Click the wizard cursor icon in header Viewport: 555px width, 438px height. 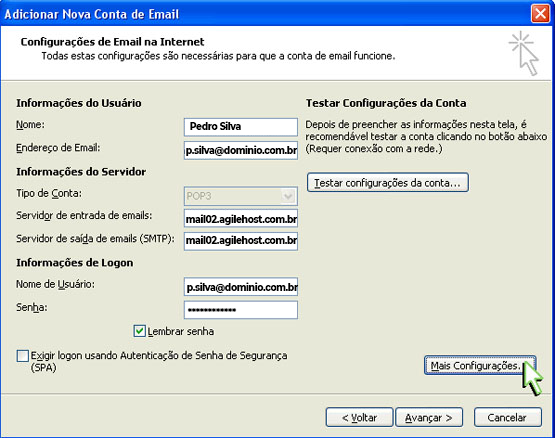click(525, 53)
